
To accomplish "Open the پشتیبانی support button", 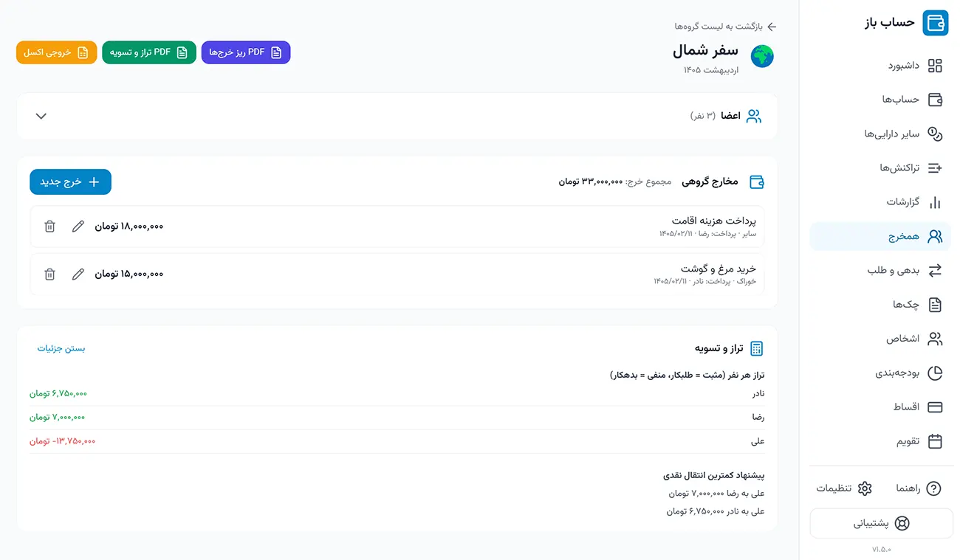I will click(882, 523).
